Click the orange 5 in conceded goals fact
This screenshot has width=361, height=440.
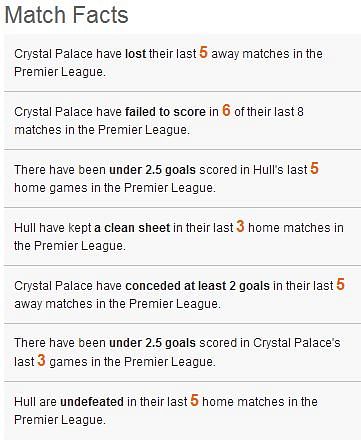pyautogui.click(x=340, y=284)
